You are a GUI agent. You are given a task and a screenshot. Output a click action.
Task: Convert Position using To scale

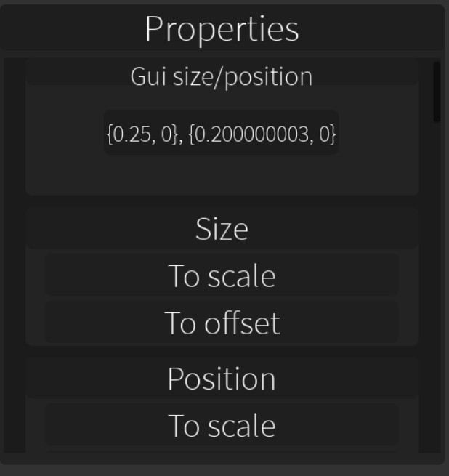pos(222,426)
